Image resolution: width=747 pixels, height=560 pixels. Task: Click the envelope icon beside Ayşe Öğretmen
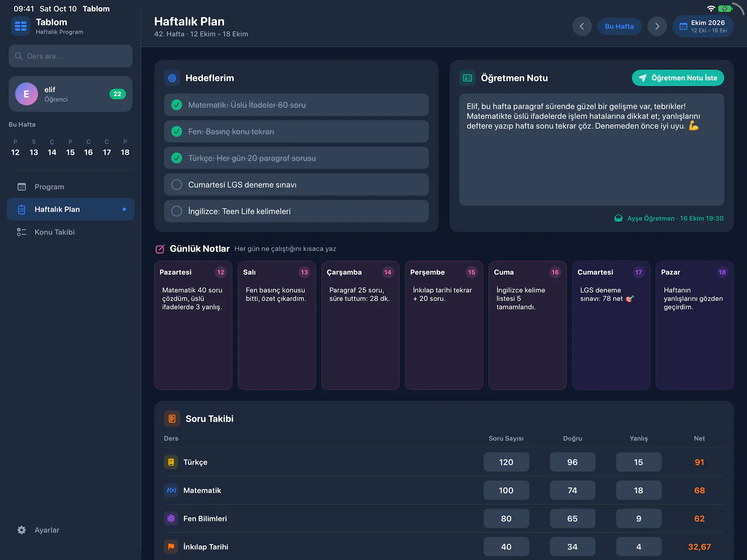[x=618, y=218]
